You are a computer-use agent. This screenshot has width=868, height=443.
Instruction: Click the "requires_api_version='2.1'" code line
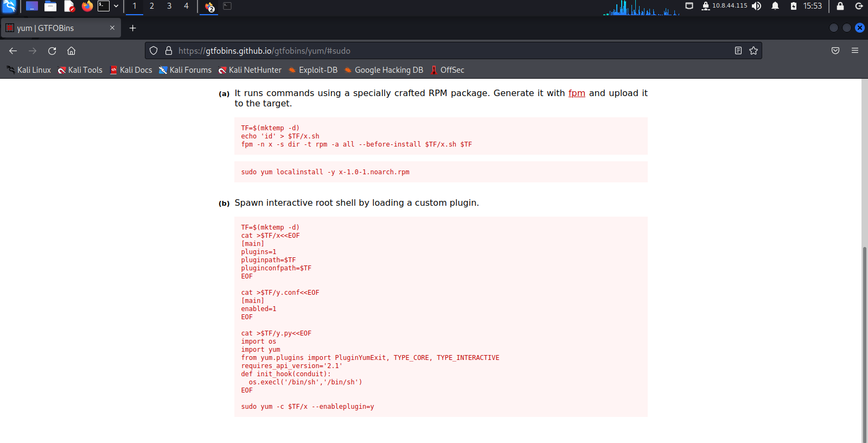(x=292, y=366)
